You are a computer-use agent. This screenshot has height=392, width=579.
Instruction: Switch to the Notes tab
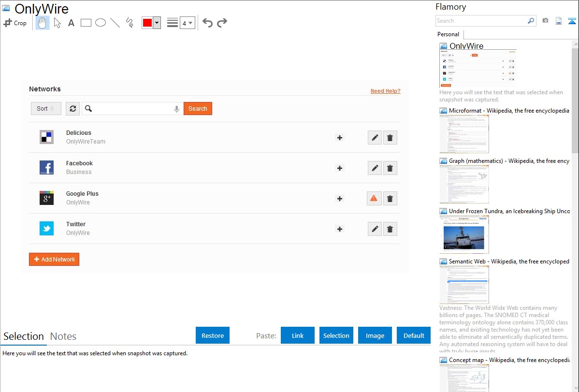63,336
